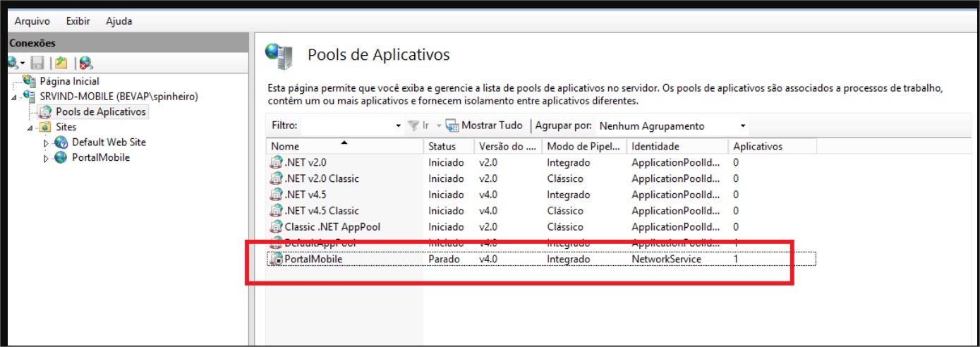The image size is (980, 347).
Task: Click the large Pools de Aplicativos header icon
Action: click(279, 56)
